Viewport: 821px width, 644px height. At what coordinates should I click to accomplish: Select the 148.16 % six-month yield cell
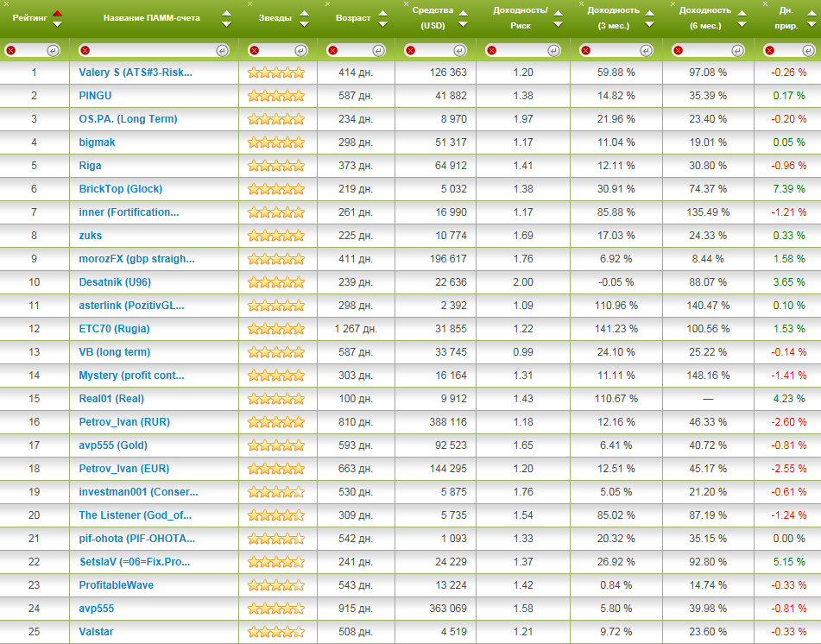pyautogui.click(x=708, y=376)
